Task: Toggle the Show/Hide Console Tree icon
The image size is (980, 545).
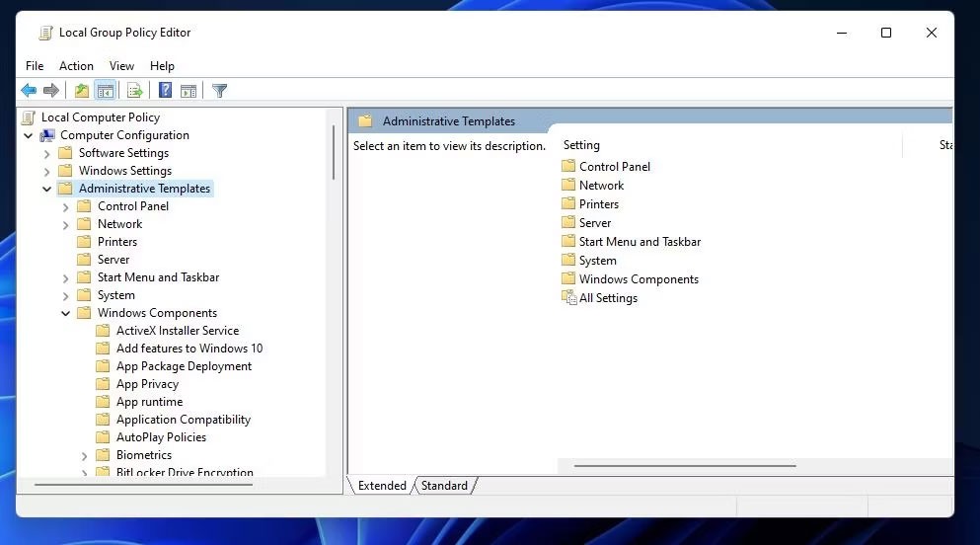Action: click(x=106, y=91)
